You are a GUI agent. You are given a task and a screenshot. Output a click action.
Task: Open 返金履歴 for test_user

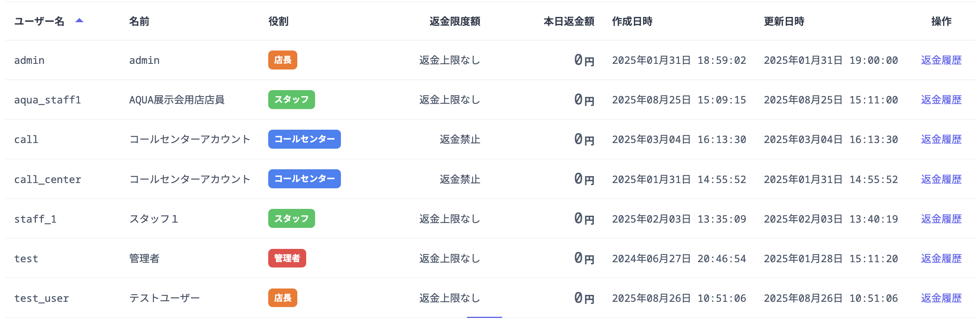(941, 298)
